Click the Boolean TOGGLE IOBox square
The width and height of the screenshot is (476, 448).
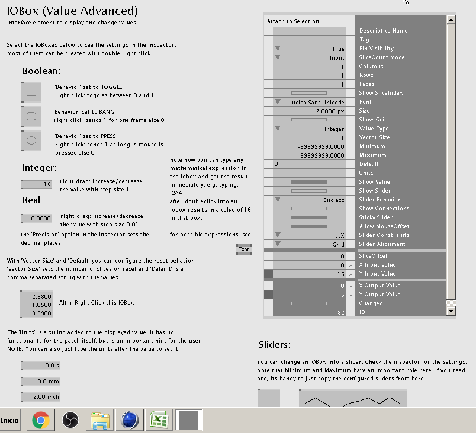[31, 92]
